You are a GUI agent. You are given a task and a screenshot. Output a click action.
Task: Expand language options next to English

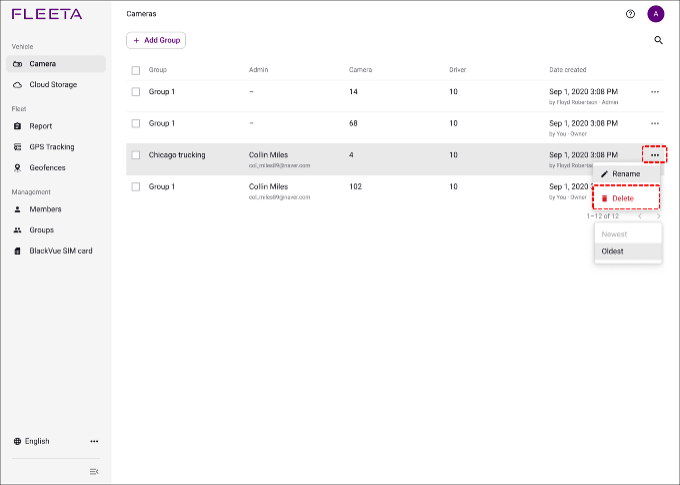(94, 441)
